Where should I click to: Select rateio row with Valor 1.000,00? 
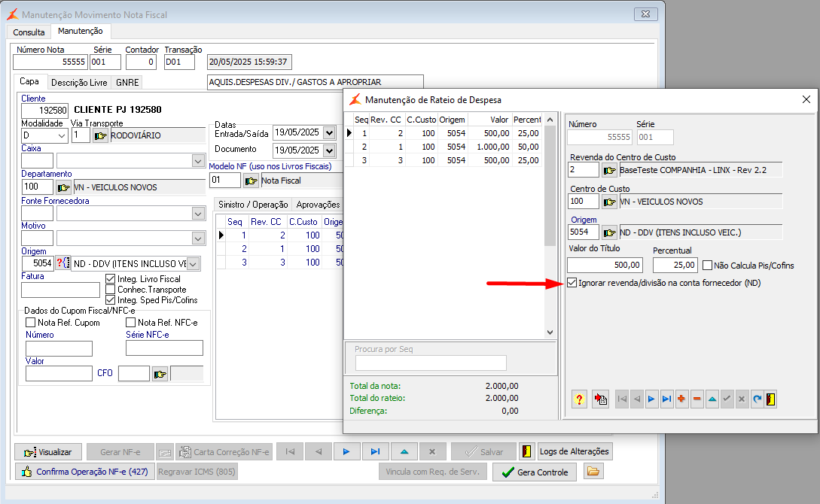click(444, 147)
